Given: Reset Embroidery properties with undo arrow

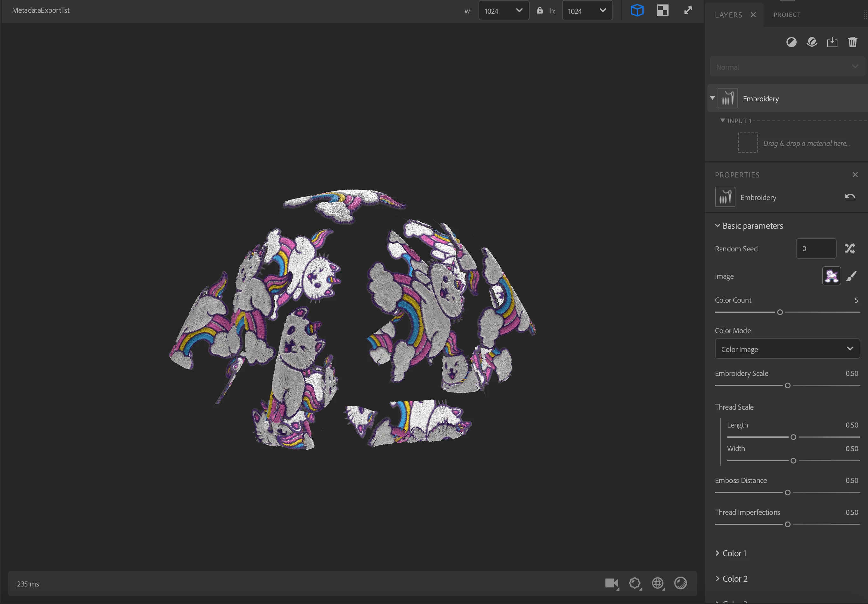Looking at the screenshot, I should (850, 197).
